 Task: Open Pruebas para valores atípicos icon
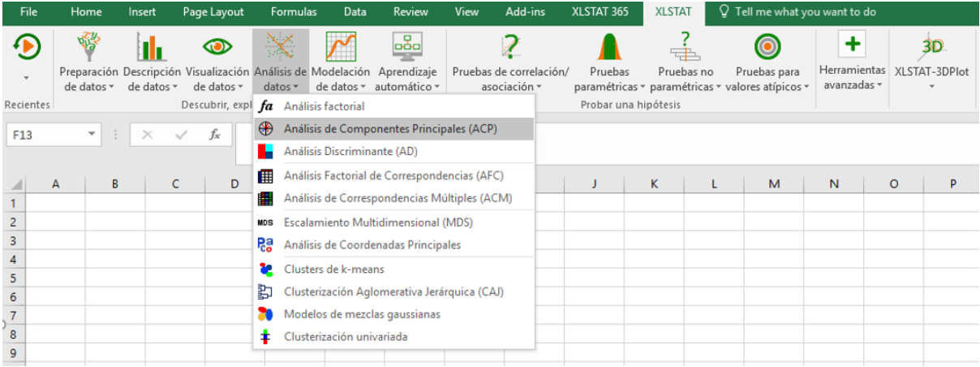(x=767, y=49)
